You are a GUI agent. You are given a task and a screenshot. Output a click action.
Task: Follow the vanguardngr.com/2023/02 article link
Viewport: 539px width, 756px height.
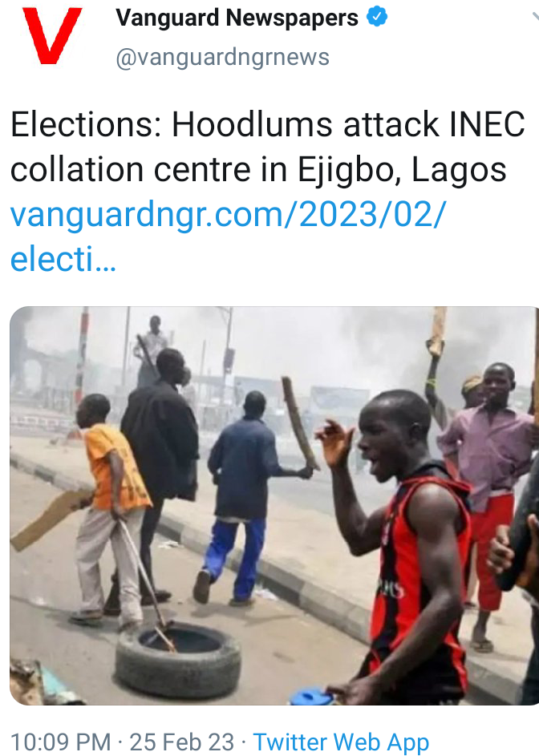pyautogui.click(x=227, y=214)
